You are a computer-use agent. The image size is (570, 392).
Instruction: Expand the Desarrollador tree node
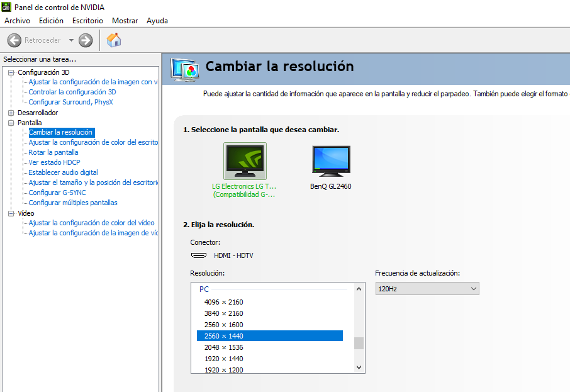click(x=11, y=113)
